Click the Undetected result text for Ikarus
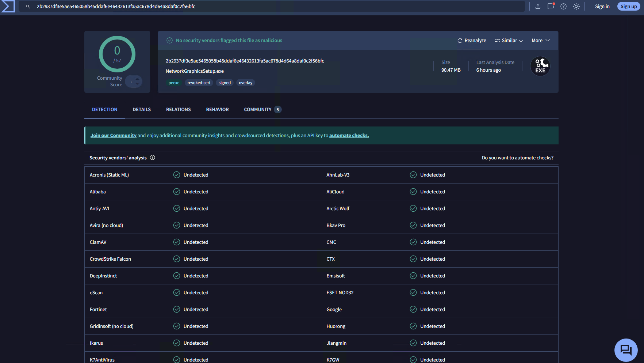Screen dimensions: 644x363 (196, 343)
